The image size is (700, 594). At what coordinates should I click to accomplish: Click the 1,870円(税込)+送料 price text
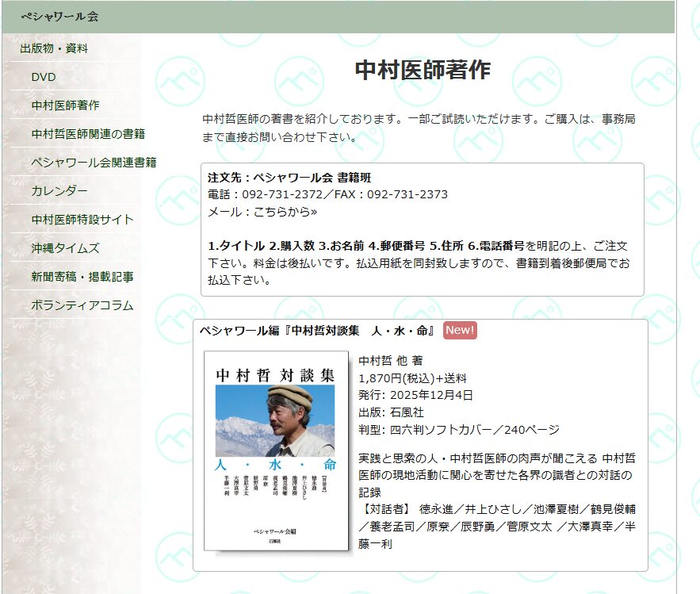412,378
